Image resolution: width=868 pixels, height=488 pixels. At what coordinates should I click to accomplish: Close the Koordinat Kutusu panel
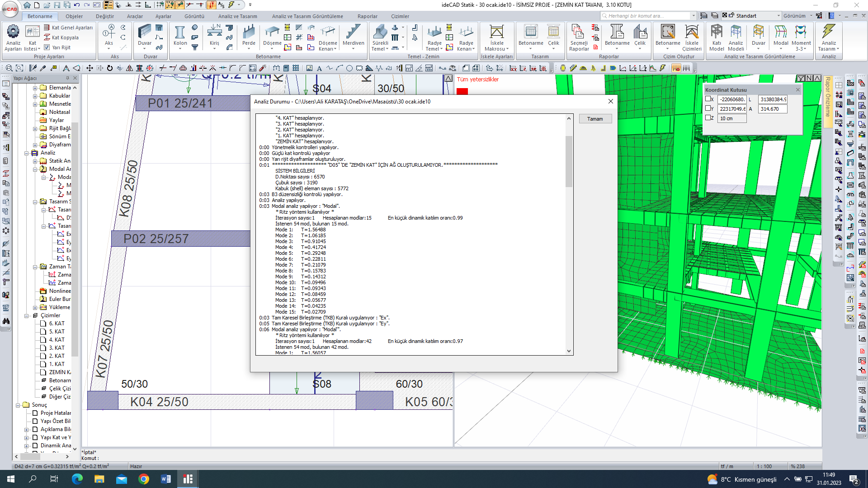[798, 89]
